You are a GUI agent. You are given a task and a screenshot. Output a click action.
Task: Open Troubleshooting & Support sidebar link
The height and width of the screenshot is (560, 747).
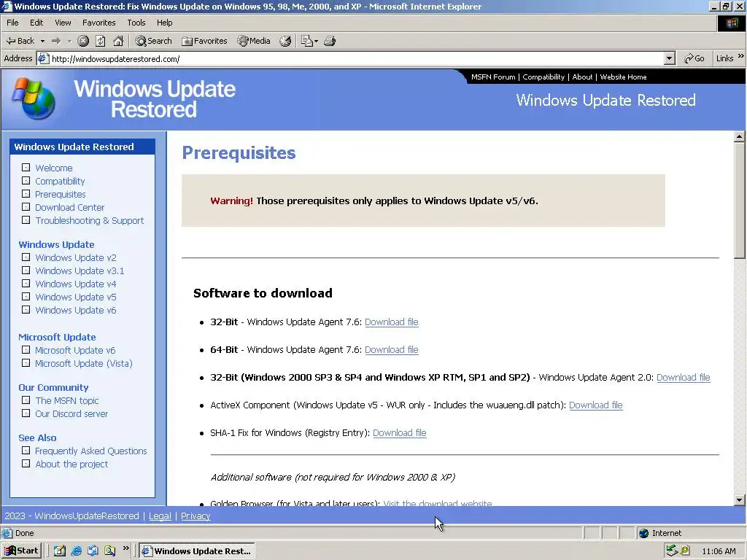pyautogui.click(x=90, y=220)
